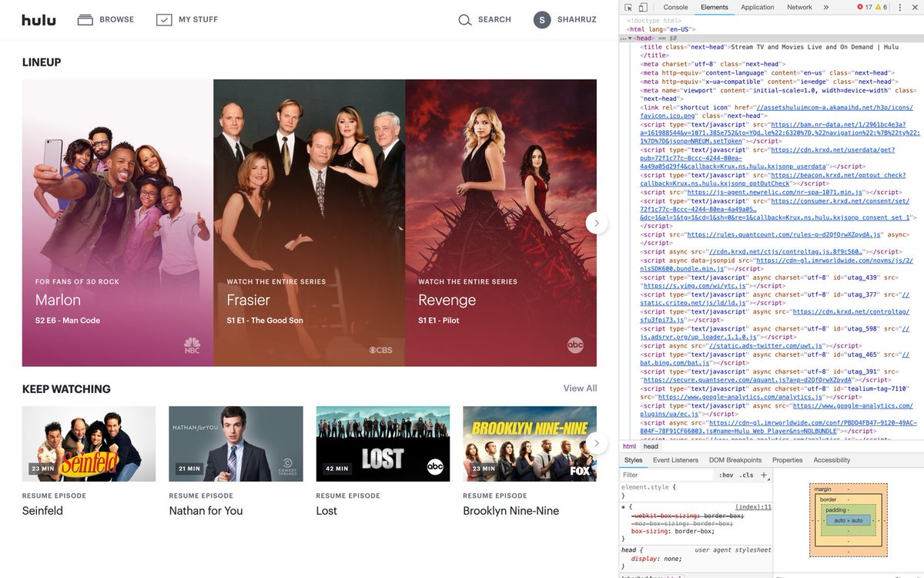Open the Styles tab
The width and height of the screenshot is (924, 578).
633,460
